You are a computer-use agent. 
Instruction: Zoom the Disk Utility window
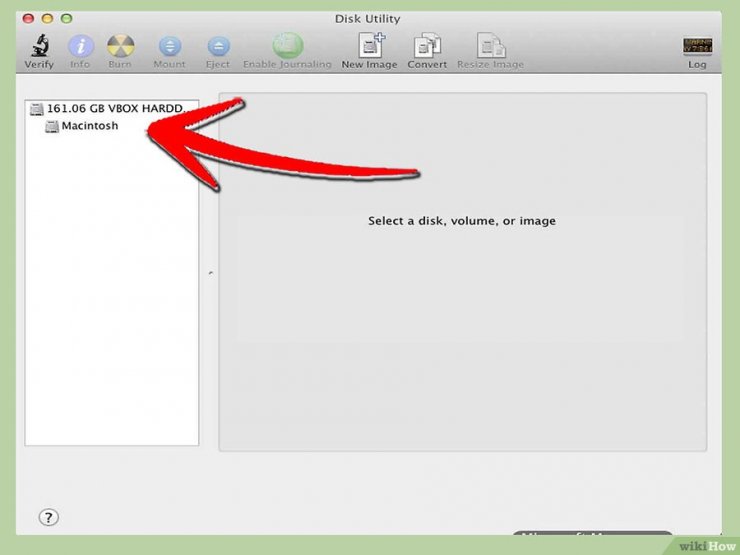coord(67,18)
